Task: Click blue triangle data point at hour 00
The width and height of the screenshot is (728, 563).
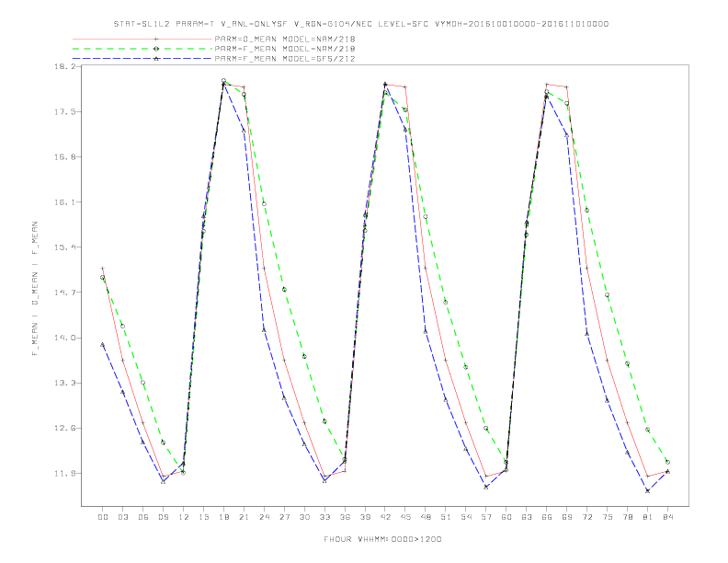Action: coord(103,344)
